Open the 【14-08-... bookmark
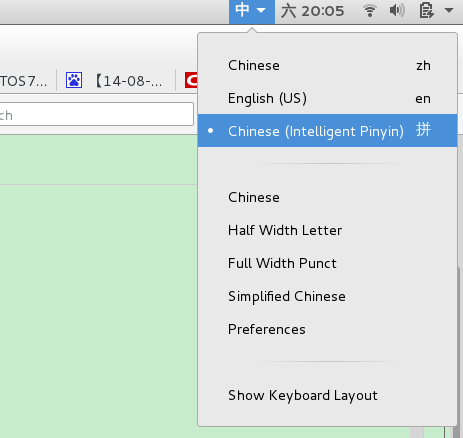The width and height of the screenshot is (463, 438). point(128,81)
